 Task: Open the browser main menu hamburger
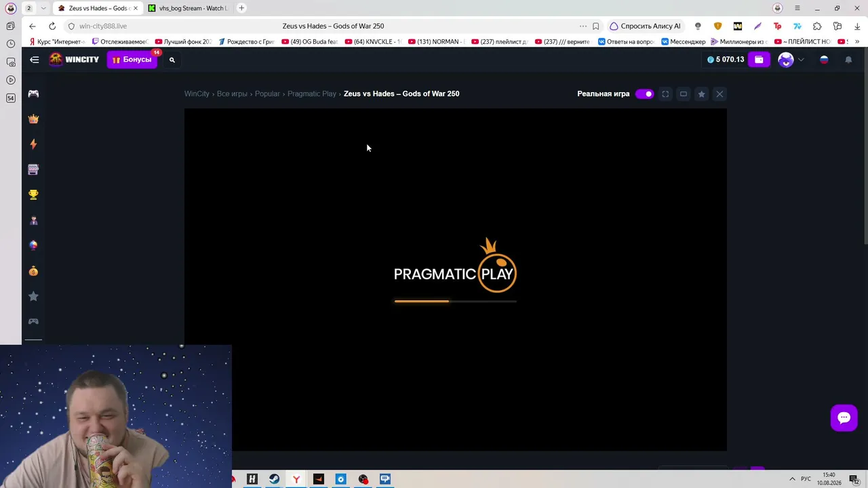pos(797,8)
